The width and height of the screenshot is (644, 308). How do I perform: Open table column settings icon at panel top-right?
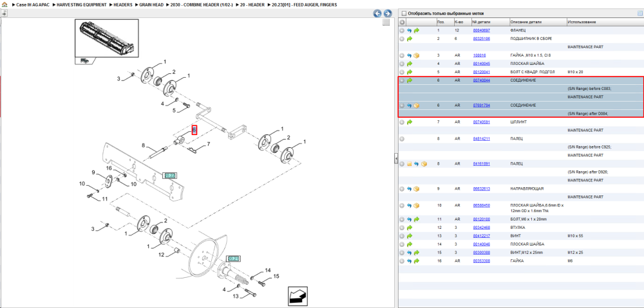(x=639, y=13)
